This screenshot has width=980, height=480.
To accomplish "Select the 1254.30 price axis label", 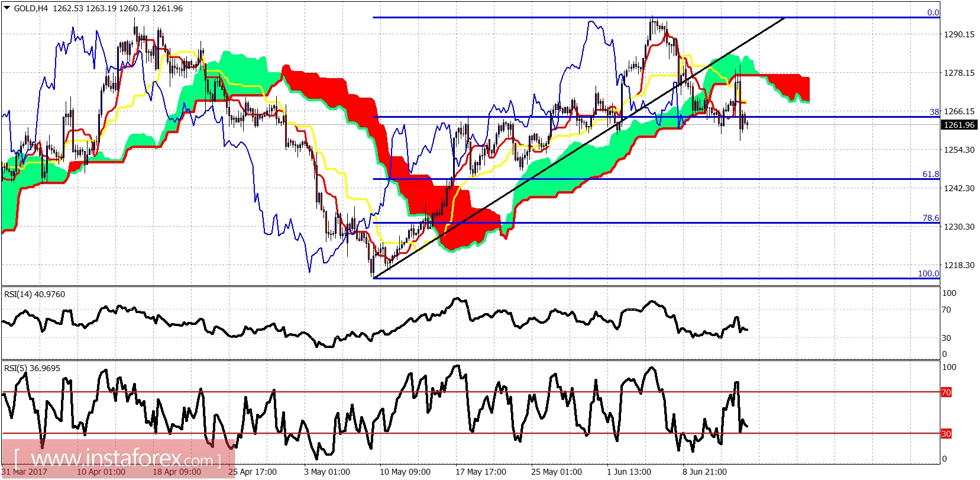I will tap(959, 150).
